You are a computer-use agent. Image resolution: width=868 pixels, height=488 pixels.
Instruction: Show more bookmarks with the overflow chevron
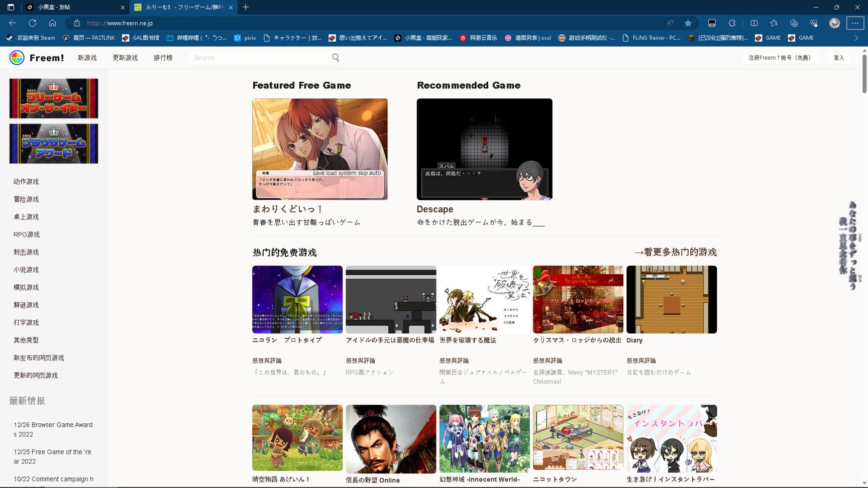point(856,38)
